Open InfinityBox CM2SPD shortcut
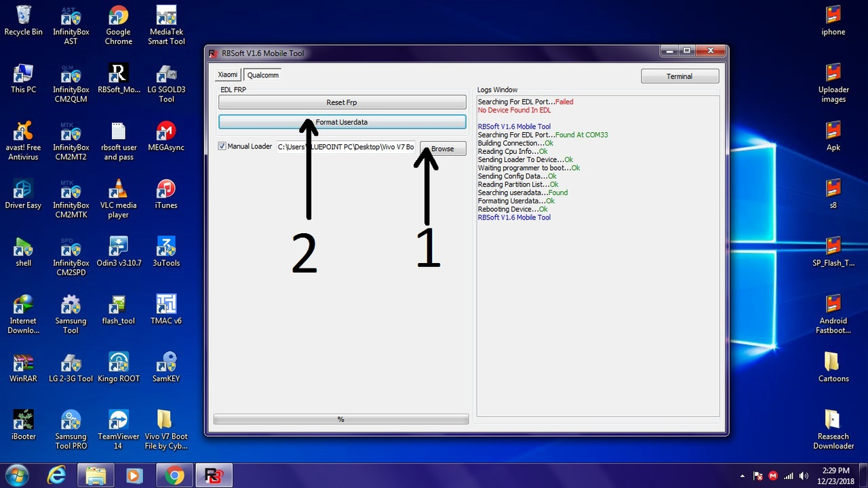 [71, 256]
